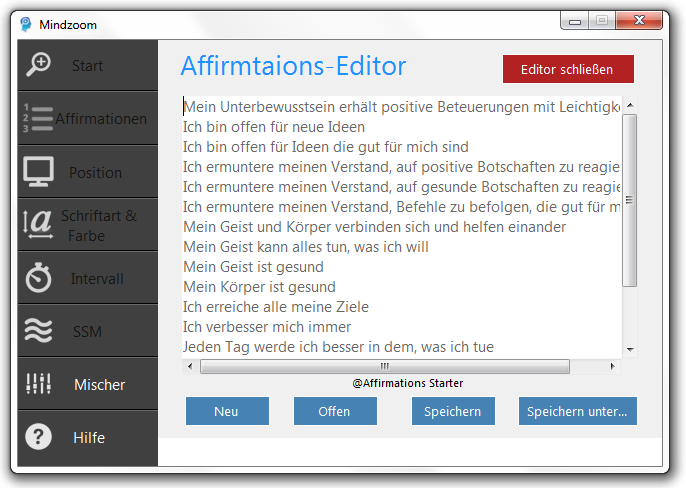
Task: Click line 'Mein Unterbewusstsein erhält positive Beteuerungen'
Action: (x=402, y=107)
